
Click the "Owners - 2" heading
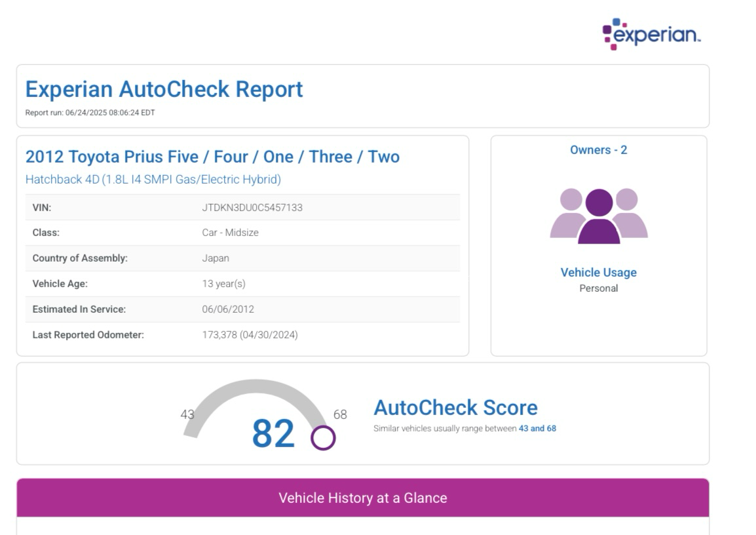coord(598,150)
